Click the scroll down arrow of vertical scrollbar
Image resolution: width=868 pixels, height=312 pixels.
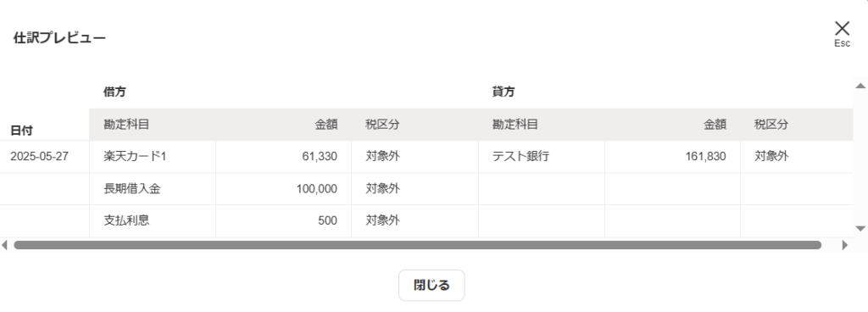[x=860, y=228]
